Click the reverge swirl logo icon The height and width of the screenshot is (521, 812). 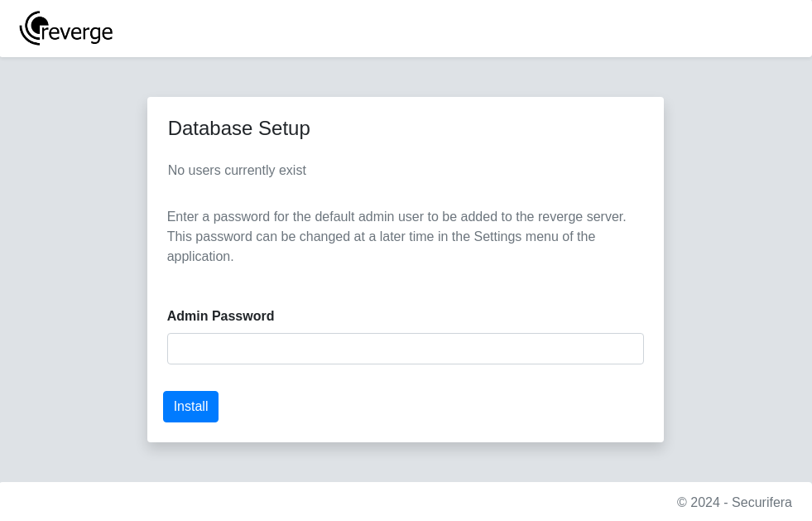[x=34, y=28]
